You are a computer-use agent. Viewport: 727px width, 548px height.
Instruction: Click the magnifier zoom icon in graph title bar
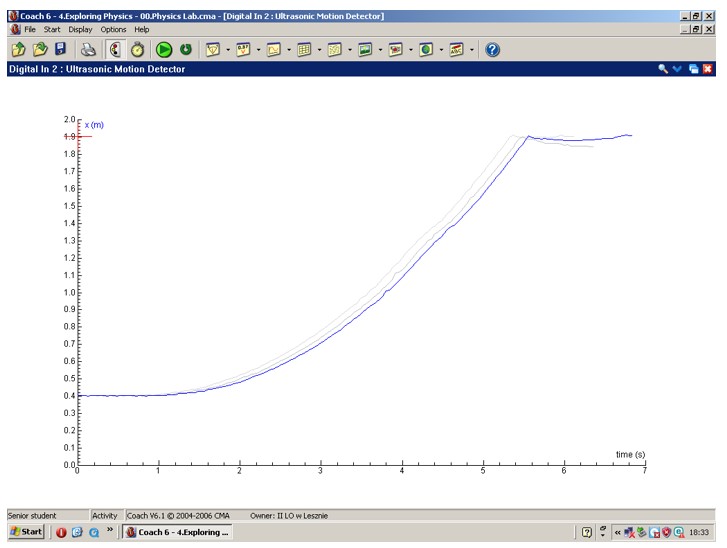662,69
